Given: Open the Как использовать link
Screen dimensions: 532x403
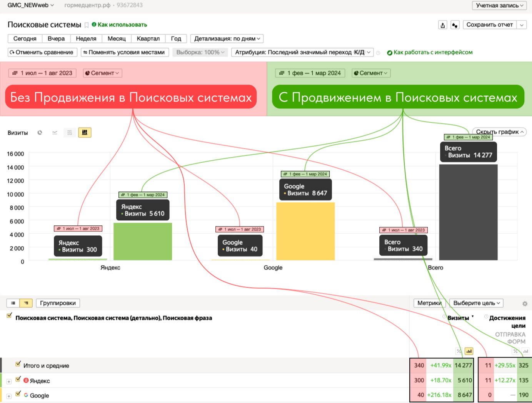Looking at the screenshot, I should click(x=119, y=25).
